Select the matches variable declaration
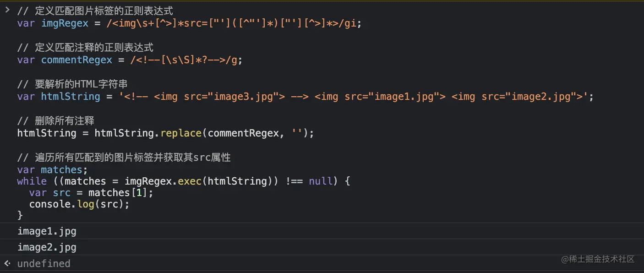Image resolution: width=644 pixels, height=273 pixels. tap(62, 169)
